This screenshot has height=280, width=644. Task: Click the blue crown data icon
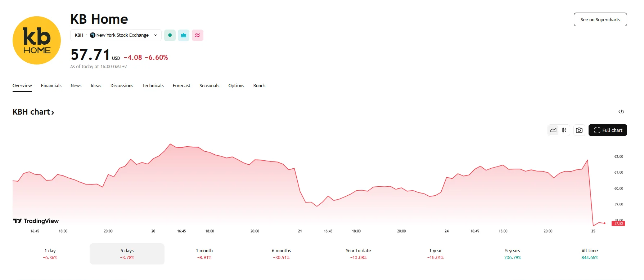pos(184,35)
